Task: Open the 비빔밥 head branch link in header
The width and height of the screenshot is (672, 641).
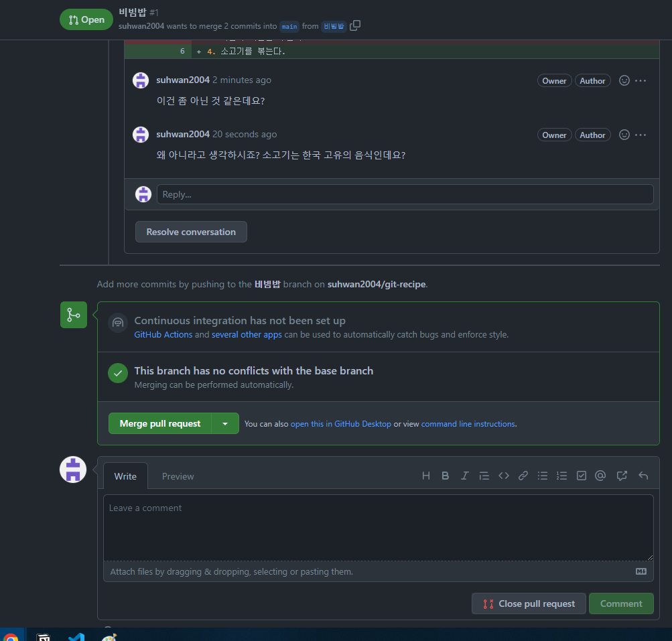Action: (334, 27)
